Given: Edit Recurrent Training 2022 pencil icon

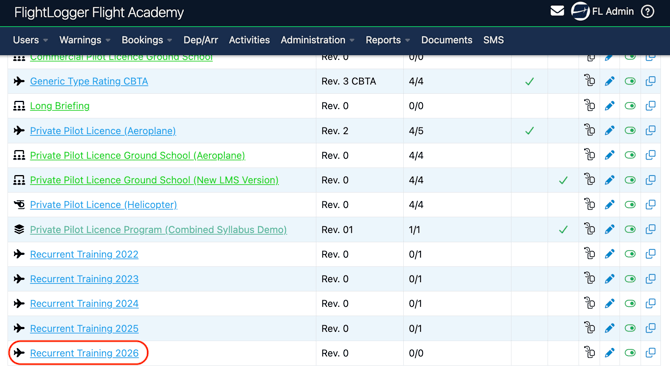Looking at the screenshot, I should click(609, 254).
